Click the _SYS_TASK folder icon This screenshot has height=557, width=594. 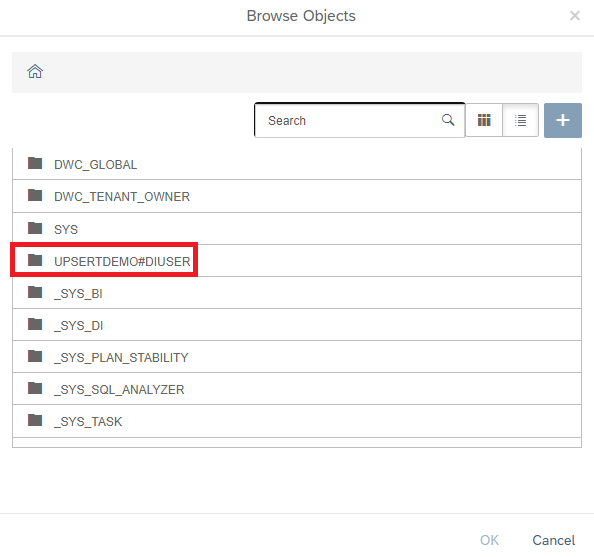tap(35, 420)
